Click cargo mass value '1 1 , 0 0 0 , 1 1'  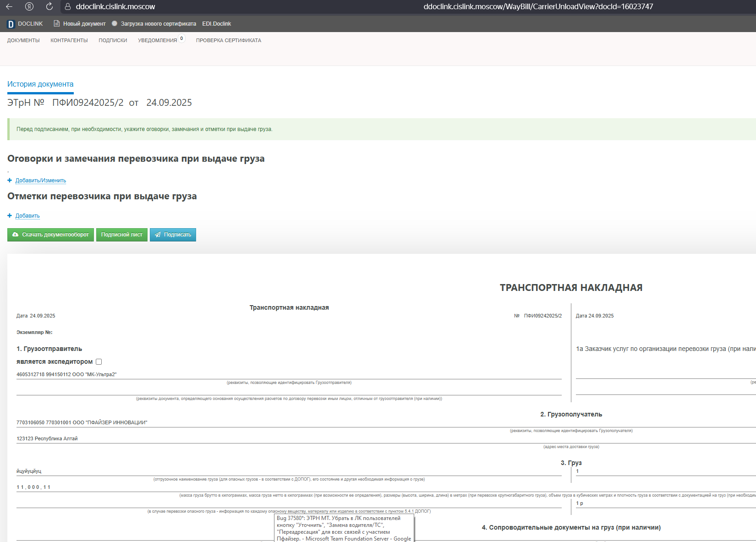(x=33, y=487)
